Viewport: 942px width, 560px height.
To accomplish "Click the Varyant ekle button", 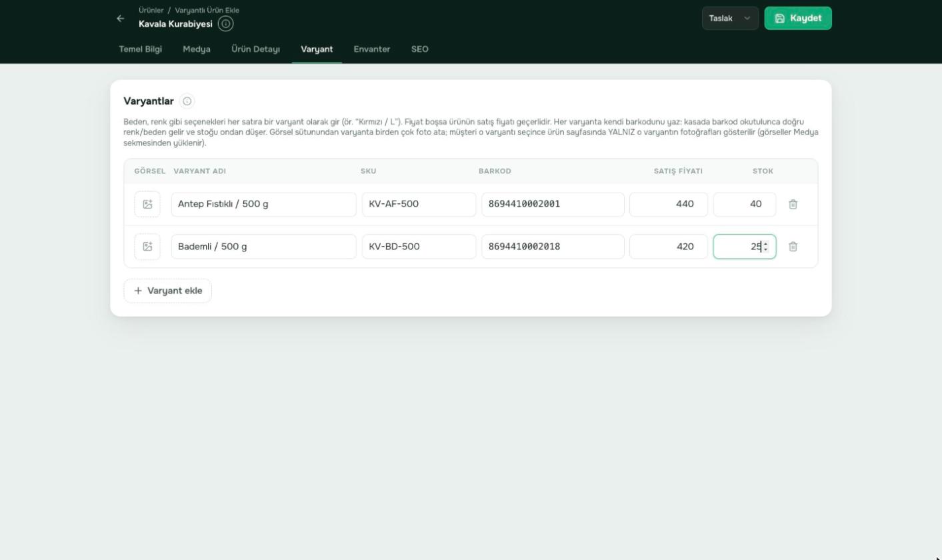I will 167,291.
